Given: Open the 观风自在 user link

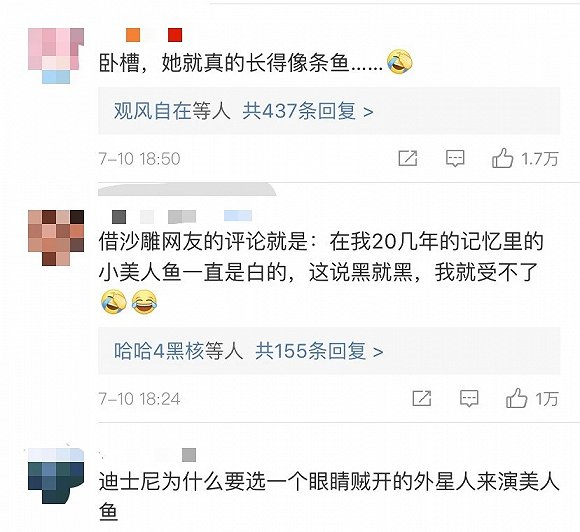Looking at the screenshot, I should pos(152,111).
